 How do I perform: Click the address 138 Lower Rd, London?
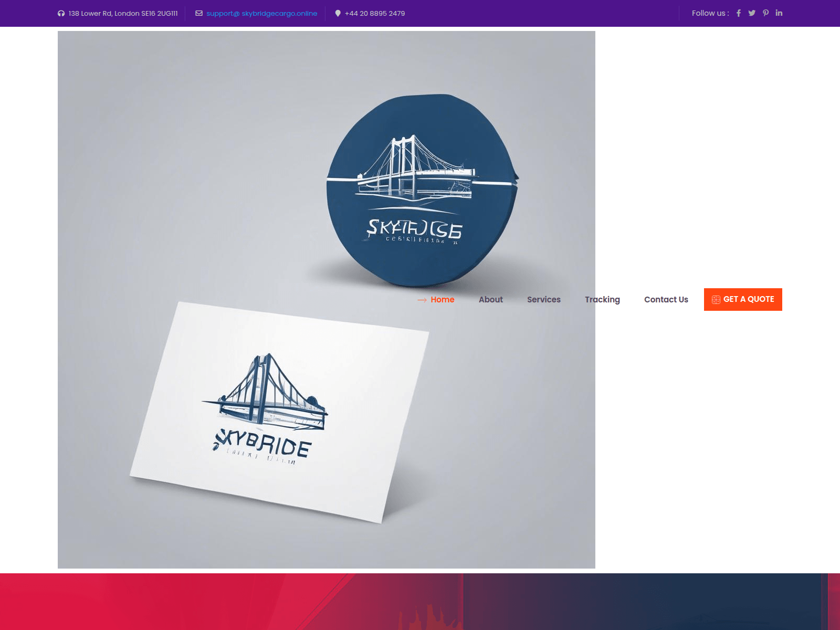(x=123, y=14)
